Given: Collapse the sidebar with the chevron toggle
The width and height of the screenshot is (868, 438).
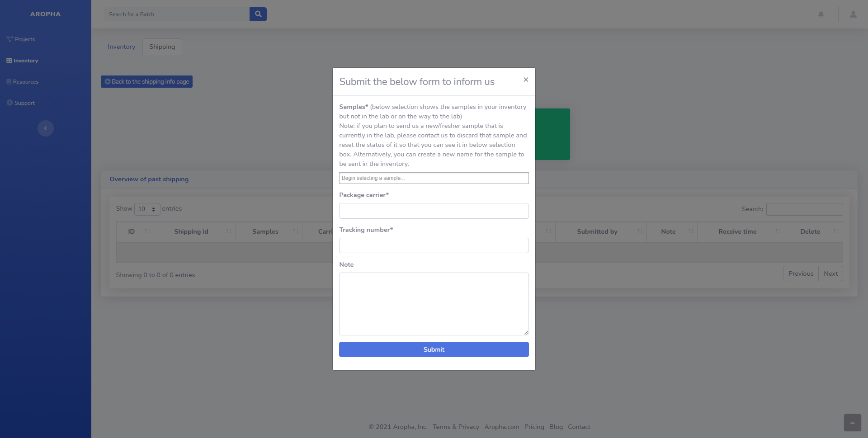Looking at the screenshot, I should [45, 128].
